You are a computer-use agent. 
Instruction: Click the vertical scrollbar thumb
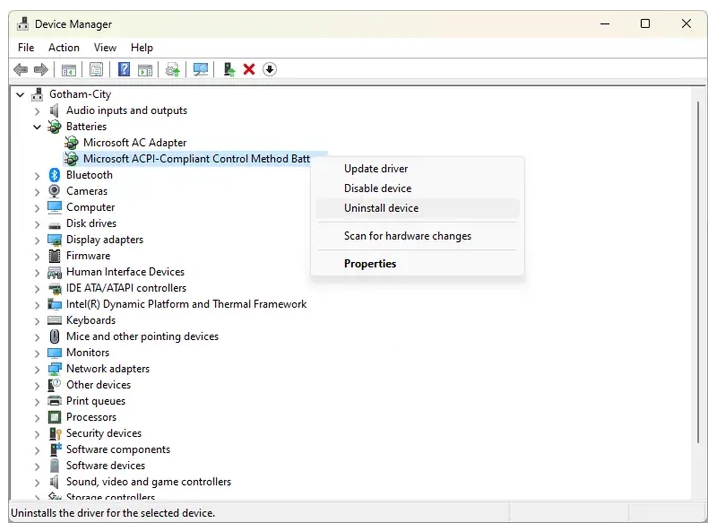pos(698,272)
